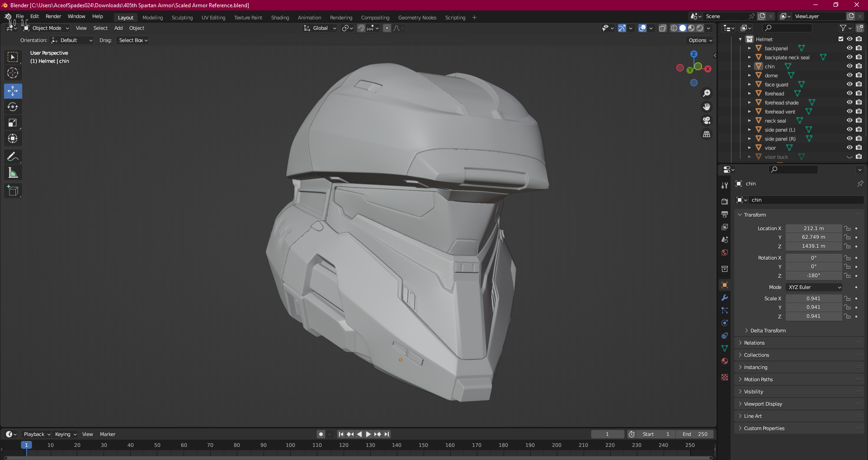868x460 pixels.
Task: Toggle Location X lock icon
Action: [x=847, y=228]
